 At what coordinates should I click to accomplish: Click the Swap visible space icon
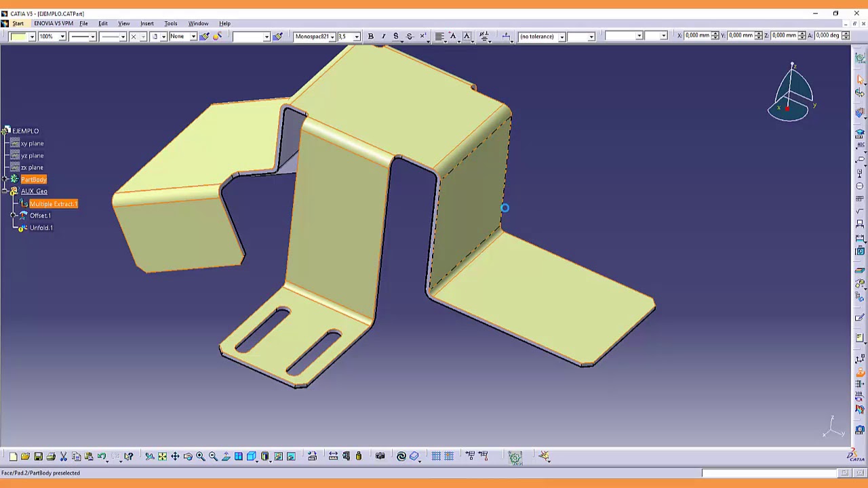click(291, 456)
